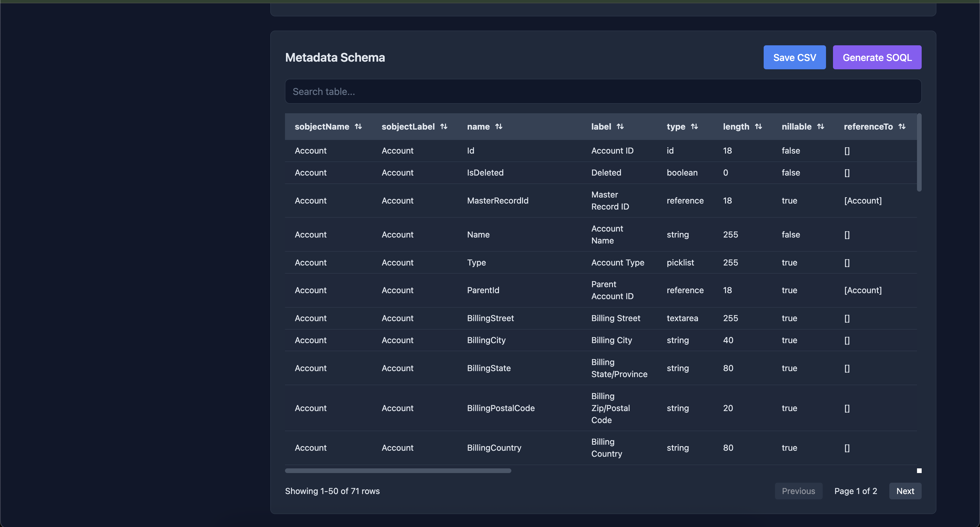The image size is (980, 527).
Task: Click label column sort icon
Action: 620,127
